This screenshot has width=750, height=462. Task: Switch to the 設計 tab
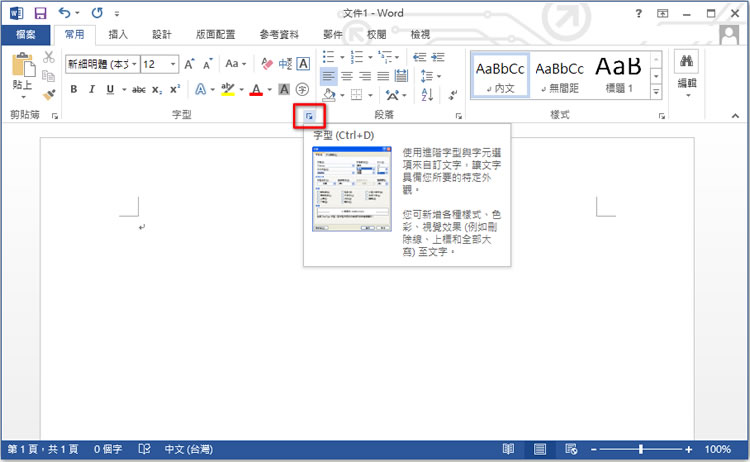(162, 34)
